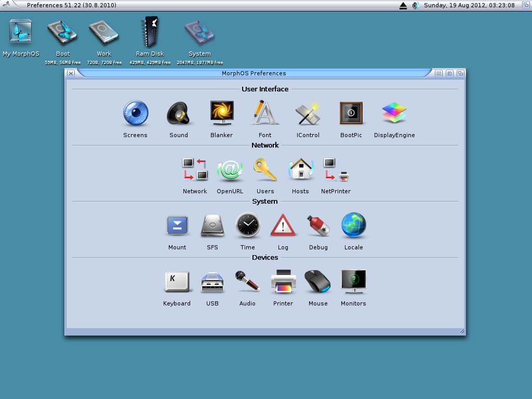The width and height of the screenshot is (532, 399).
Task: Iconify the MorphOS Preferences window
Action: coord(438,73)
